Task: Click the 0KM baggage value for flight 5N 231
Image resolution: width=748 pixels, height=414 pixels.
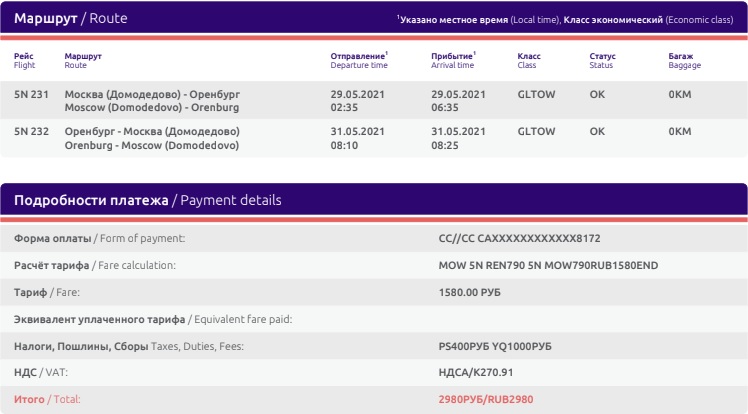Action: [x=680, y=94]
